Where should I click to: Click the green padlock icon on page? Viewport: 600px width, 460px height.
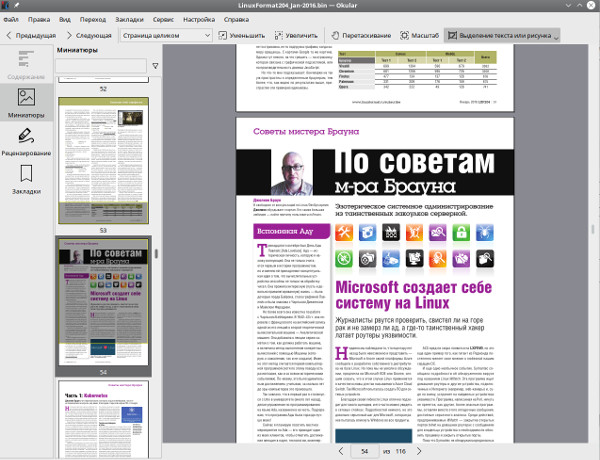coord(461,232)
